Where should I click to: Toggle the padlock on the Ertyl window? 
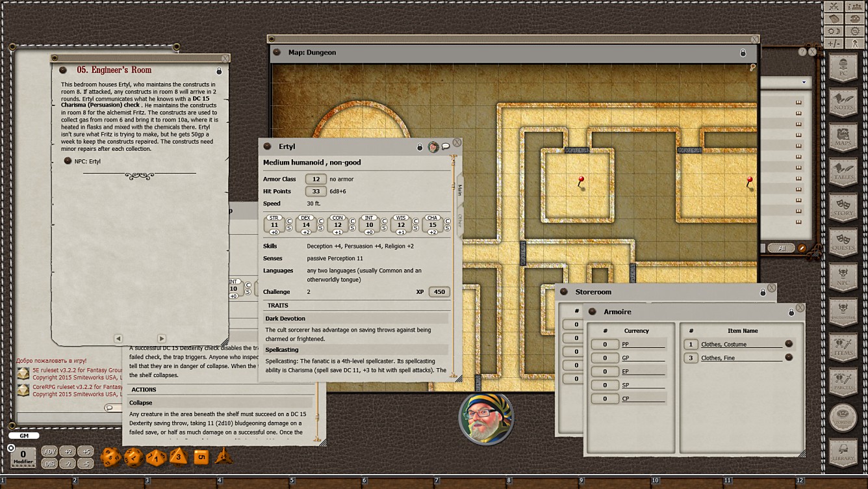point(419,147)
